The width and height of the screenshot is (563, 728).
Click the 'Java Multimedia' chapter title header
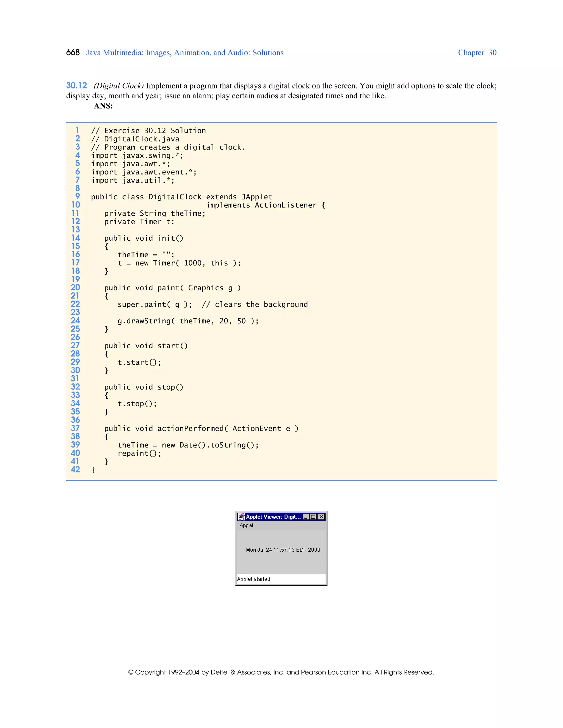185,53
